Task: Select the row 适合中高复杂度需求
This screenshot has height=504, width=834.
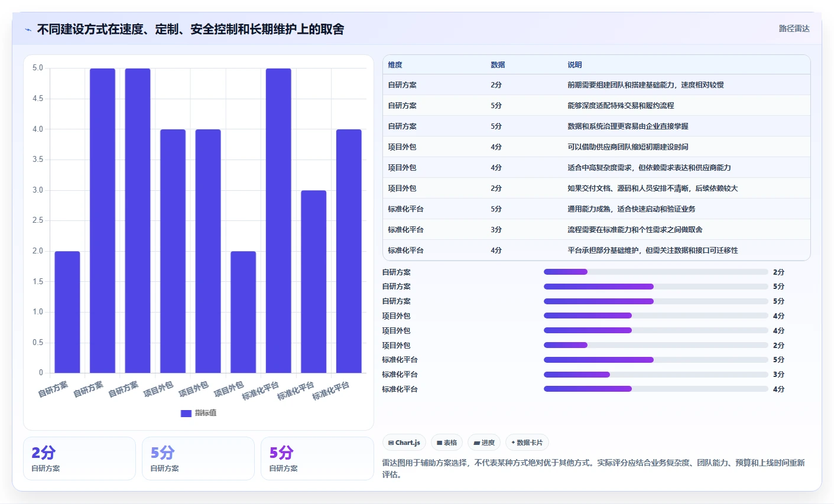Action: pyautogui.click(x=596, y=168)
